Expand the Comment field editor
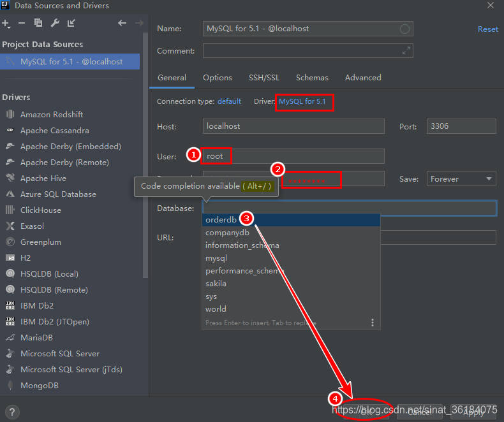504x422 pixels. [406, 51]
